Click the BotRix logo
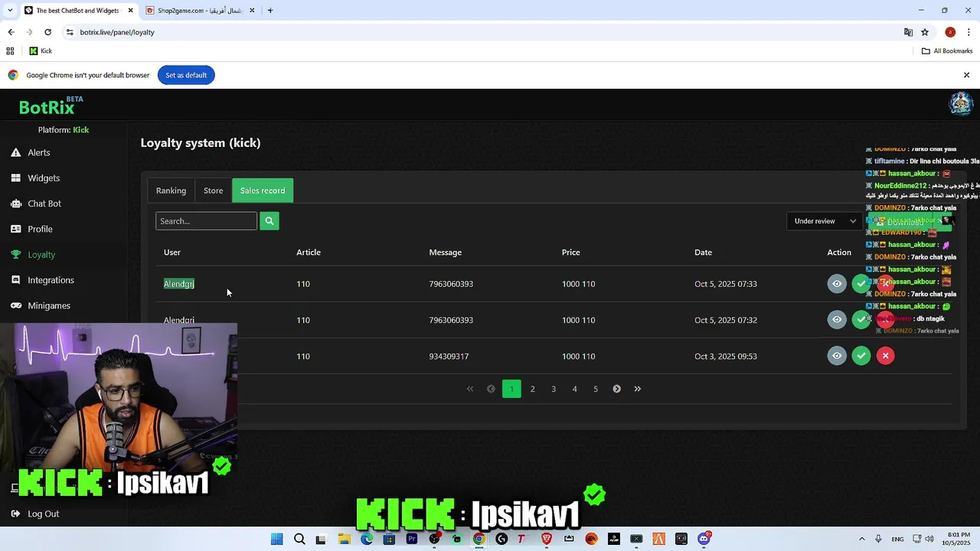The height and width of the screenshot is (551, 980). [x=50, y=106]
